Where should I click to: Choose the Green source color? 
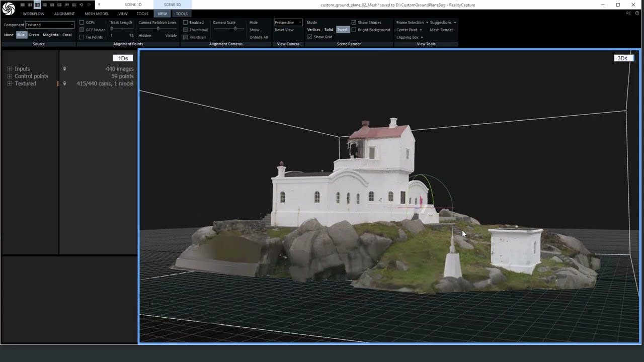tap(34, 35)
